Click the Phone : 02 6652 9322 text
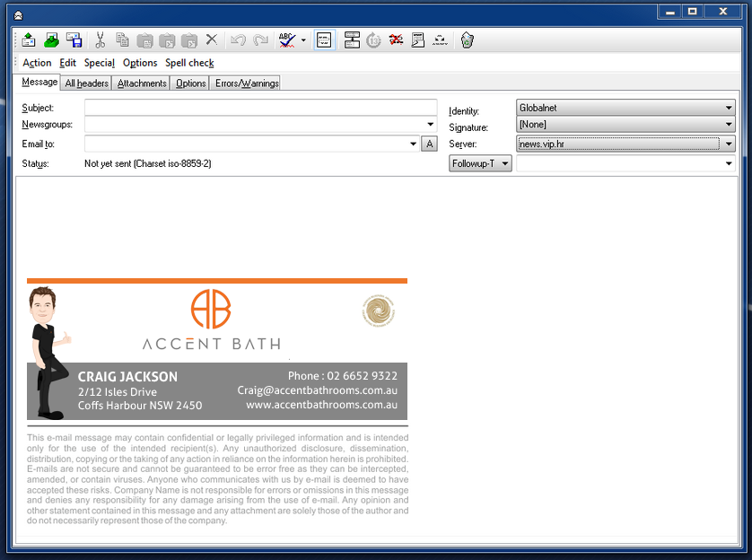This screenshot has height=560, width=752. [x=343, y=376]
